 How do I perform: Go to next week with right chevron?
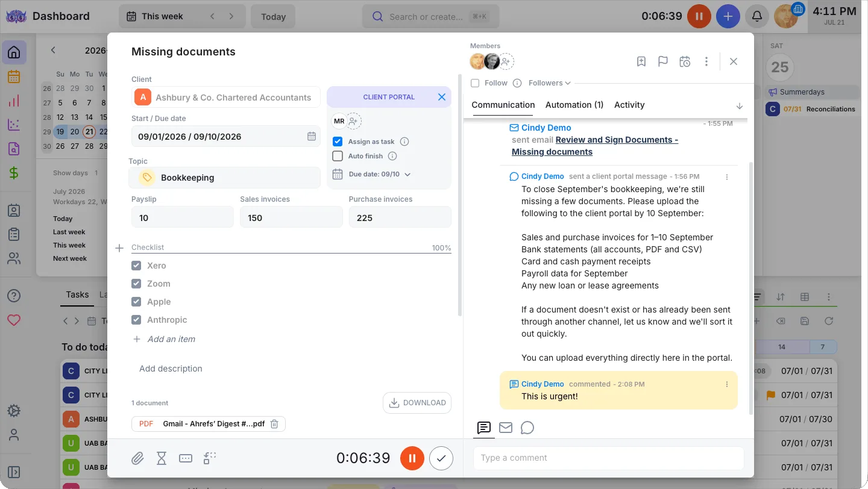point(231,16)
